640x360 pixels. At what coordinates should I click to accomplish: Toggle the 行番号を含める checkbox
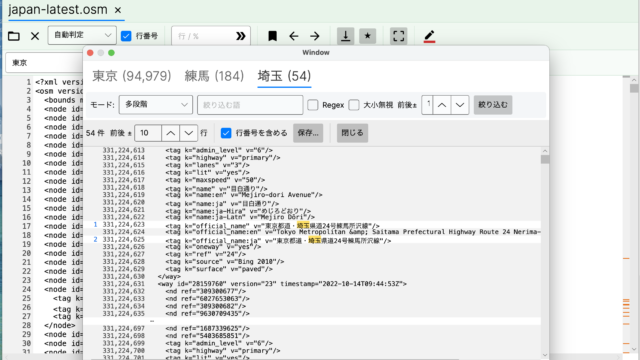click(226, 133)
